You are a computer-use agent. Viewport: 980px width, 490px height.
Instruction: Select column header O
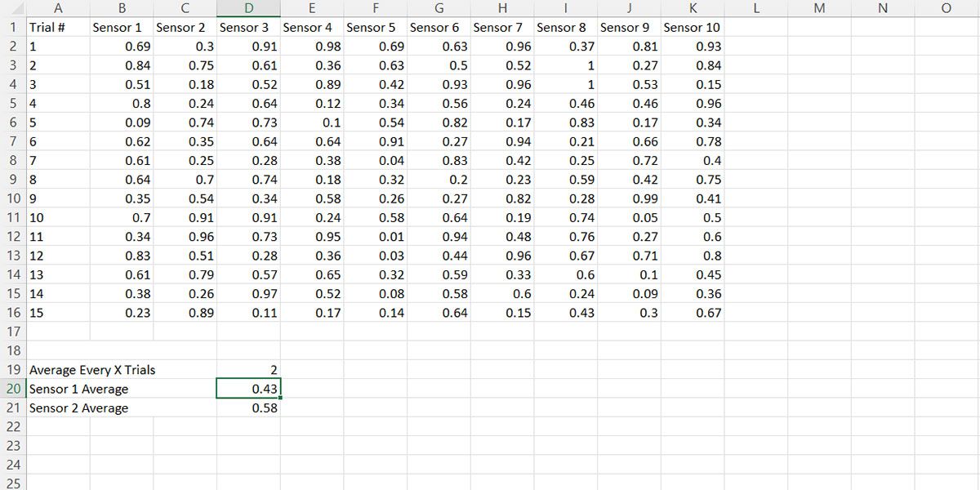[947, 8]
